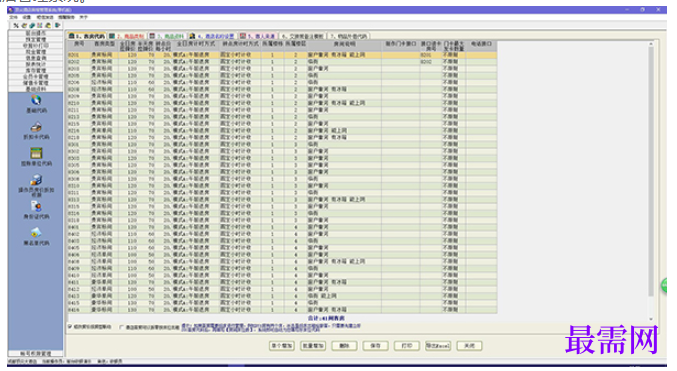This screenshot has width=677, height=371.
Task: Toggle the first checkbox below the room table
Action: pyautogui.click(x=70, y=327)
